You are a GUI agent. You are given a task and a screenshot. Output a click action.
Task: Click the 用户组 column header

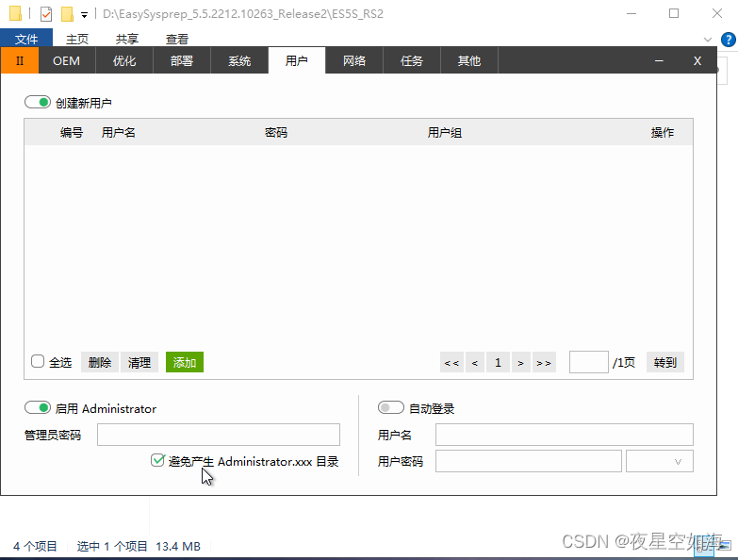tap(444, 133)
